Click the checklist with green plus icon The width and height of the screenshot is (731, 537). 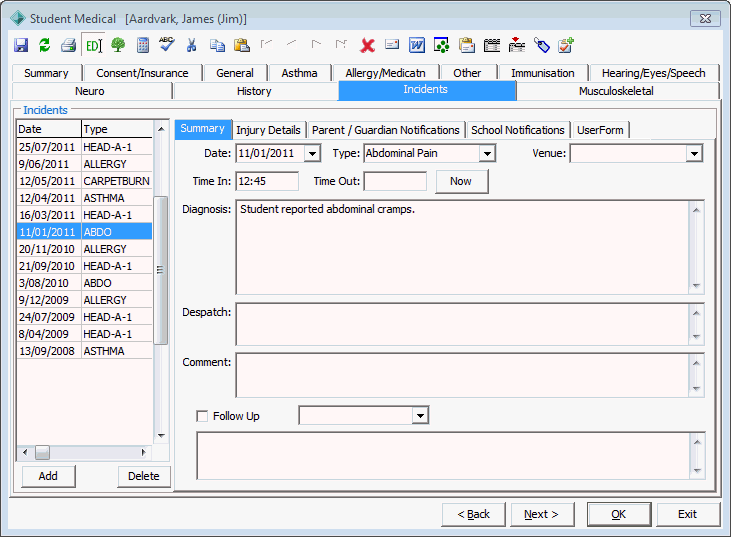pyautogui.click(x=566, y=45)
